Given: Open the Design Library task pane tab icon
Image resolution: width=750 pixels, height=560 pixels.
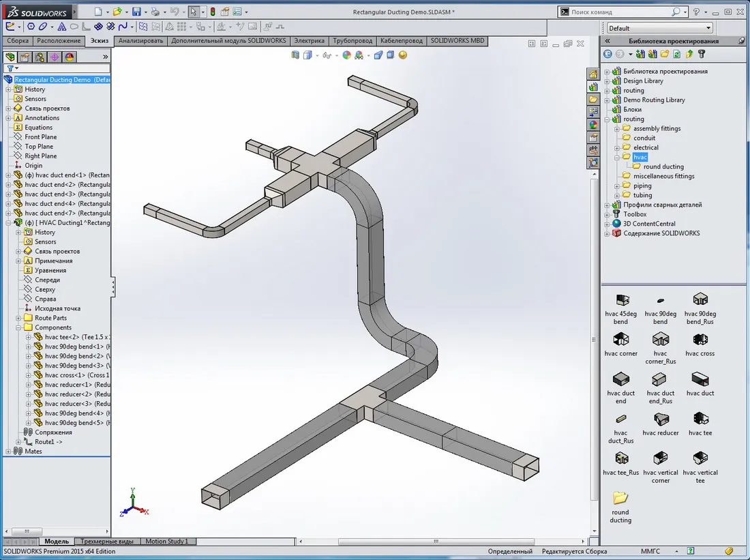Looking at the screenshot, I should (x=593, y=87).
